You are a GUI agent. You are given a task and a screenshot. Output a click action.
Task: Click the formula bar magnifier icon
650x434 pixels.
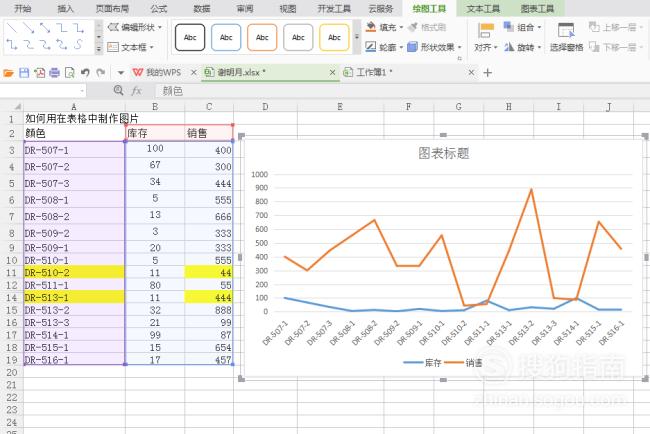point(118,90)
